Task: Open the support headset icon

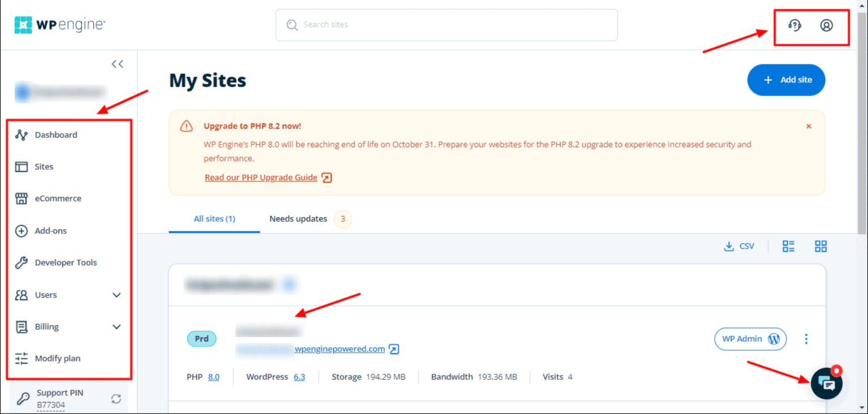Action: pos(795,25)
